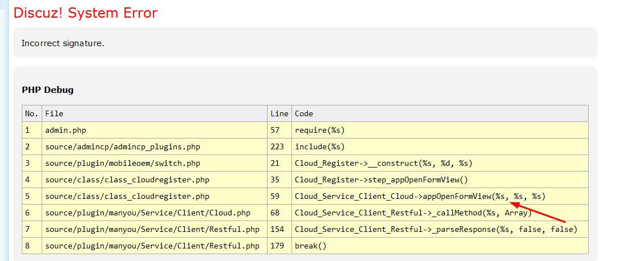
Task: Click the 'Line' column header
Action: (x=280, y=113)
